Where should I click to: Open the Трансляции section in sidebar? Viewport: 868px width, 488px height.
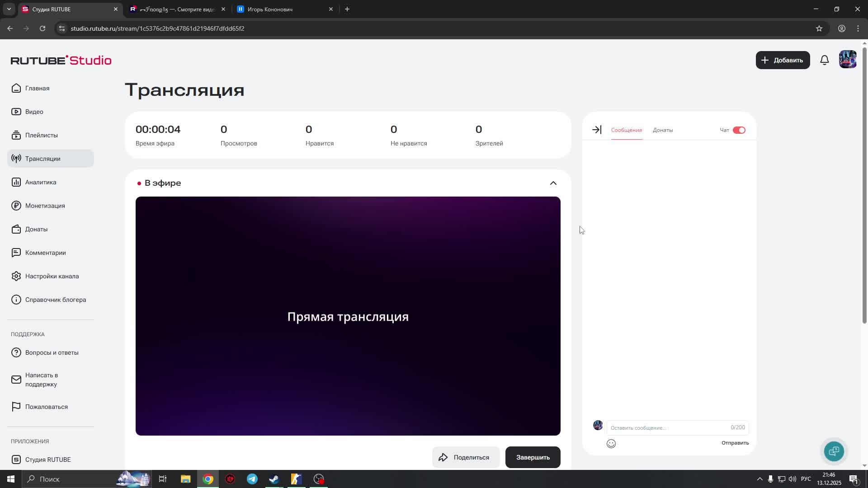click(x=42, y=159)
